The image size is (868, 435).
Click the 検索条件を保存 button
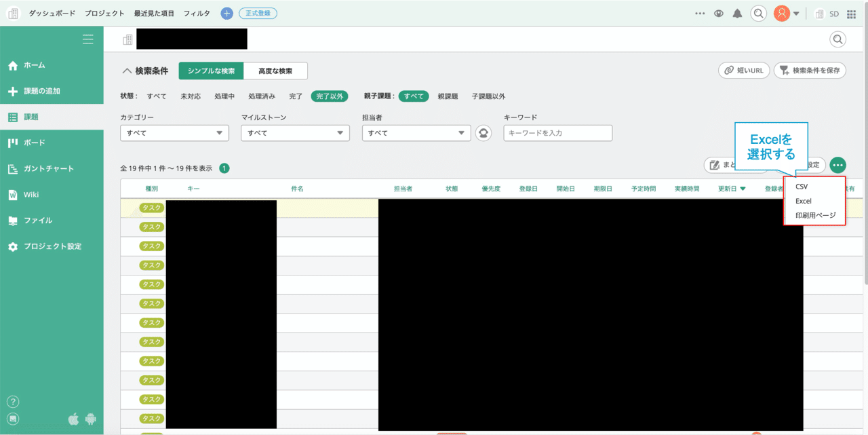(810, 70)
